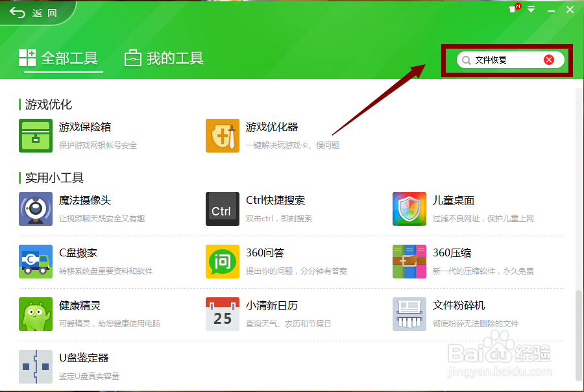Open the 文件粉碎机 shredder icon
Screen dimensions: 584x392
pos(409,314)
